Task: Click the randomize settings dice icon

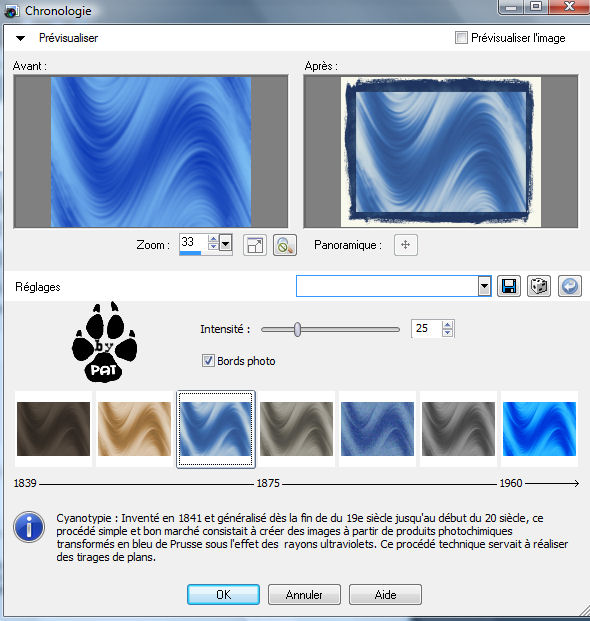Action: click(539, 286)
